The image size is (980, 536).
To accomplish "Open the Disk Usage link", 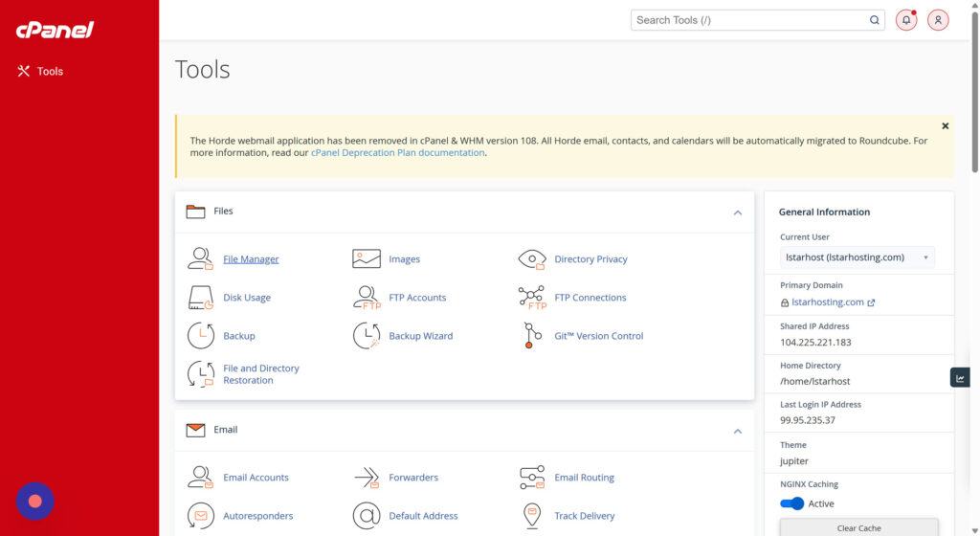I will tap(247, 298).
